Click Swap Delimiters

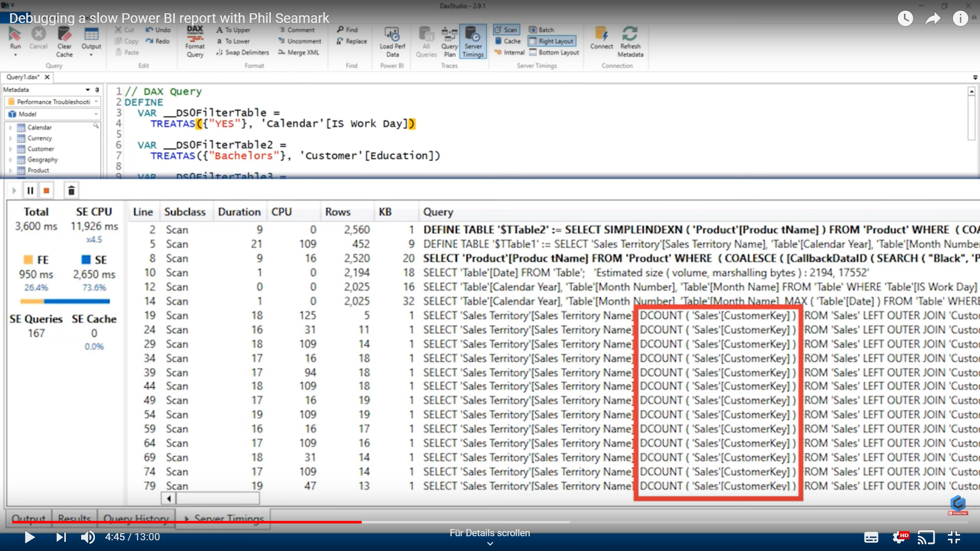pos(242,53)
